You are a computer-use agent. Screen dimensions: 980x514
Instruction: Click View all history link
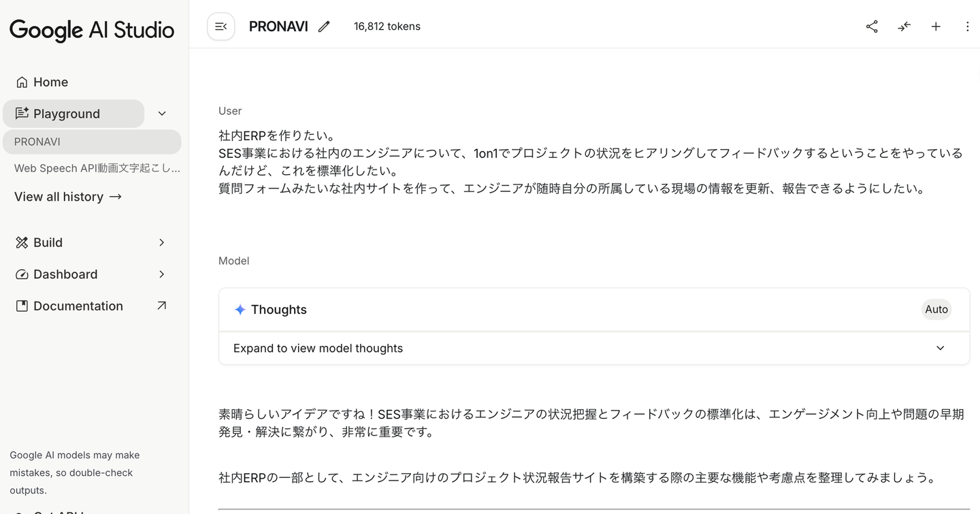point(68,197)
